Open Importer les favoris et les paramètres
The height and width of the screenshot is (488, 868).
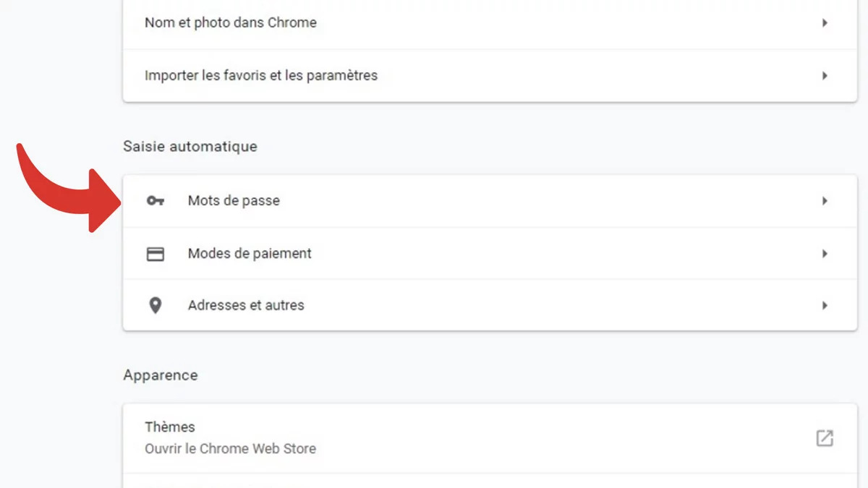click(x=260, y=75)
